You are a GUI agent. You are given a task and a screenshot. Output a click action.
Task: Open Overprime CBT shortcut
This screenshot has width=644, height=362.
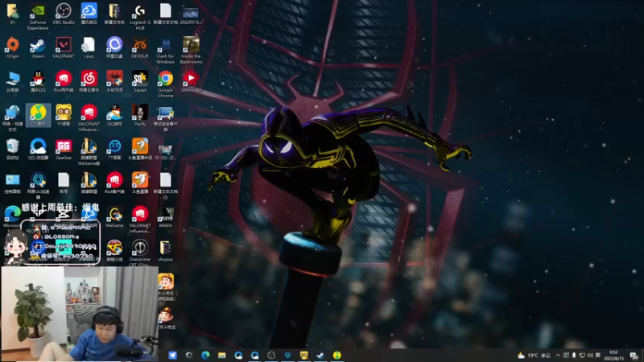coord(139,253)
